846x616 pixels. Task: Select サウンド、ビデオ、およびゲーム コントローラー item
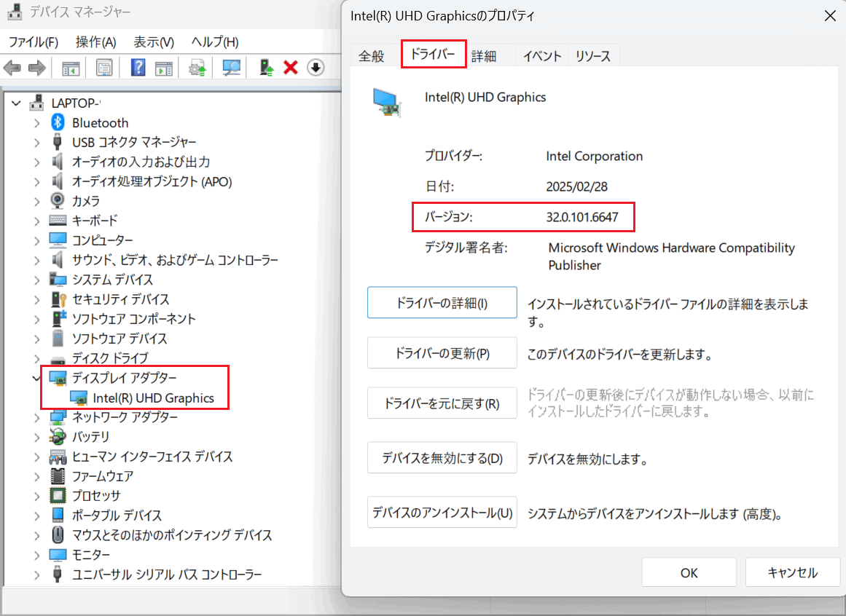(x=175, y=260)
